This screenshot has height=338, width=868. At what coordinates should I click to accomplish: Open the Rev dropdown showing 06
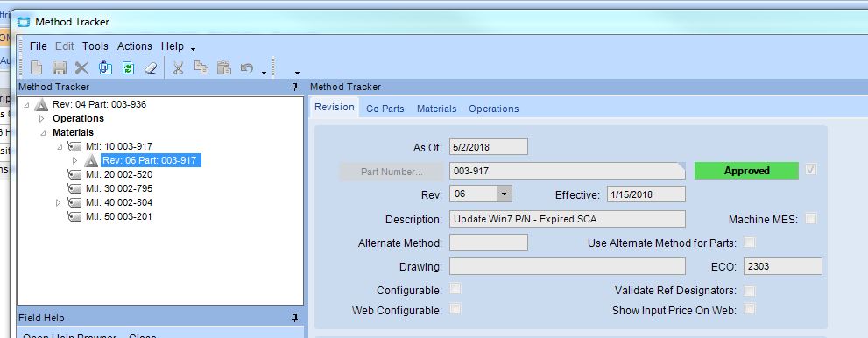pos(504,194)
